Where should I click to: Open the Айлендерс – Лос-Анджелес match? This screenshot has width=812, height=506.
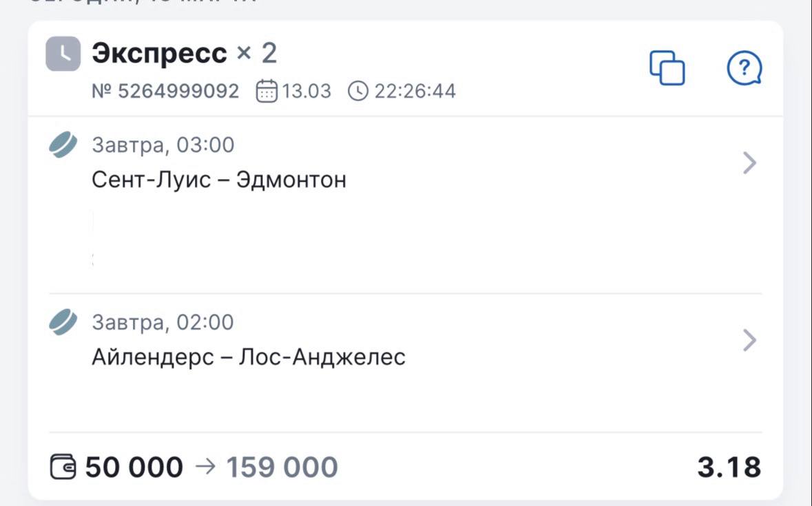pos(249,357)
